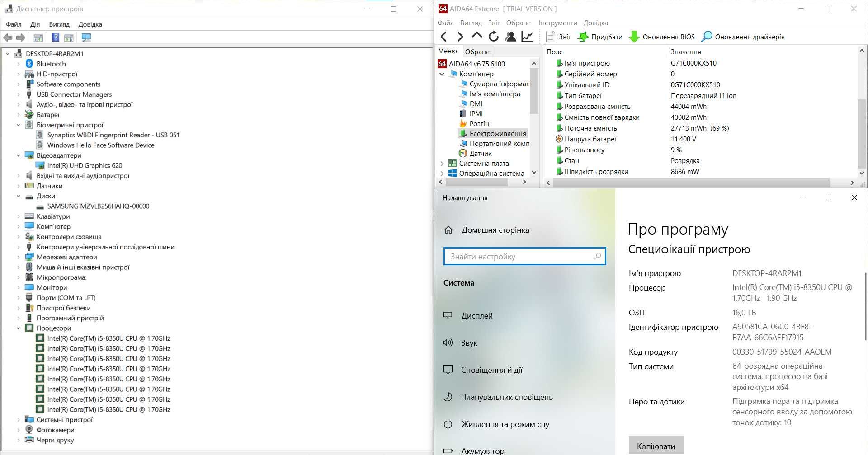Screen dimensions: 868x455
Task: Click the Звіт report button in AIDA64
Action: click(x=558, y=37)
